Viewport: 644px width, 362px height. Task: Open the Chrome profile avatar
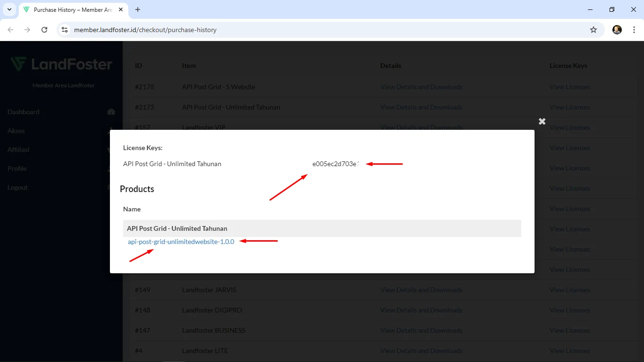click(x=617, y=30)
